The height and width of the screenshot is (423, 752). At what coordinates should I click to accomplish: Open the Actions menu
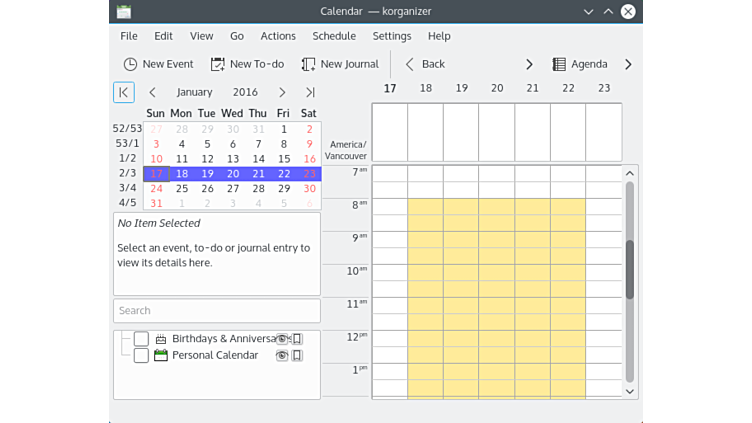click(x=278, y=36)
